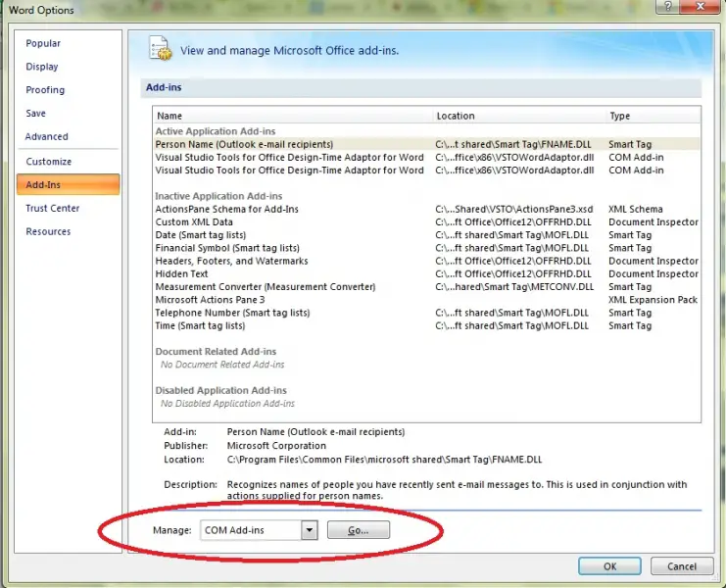
Task: Click the ActionsPane3.xsd location cell
Action: pos(514,210)
